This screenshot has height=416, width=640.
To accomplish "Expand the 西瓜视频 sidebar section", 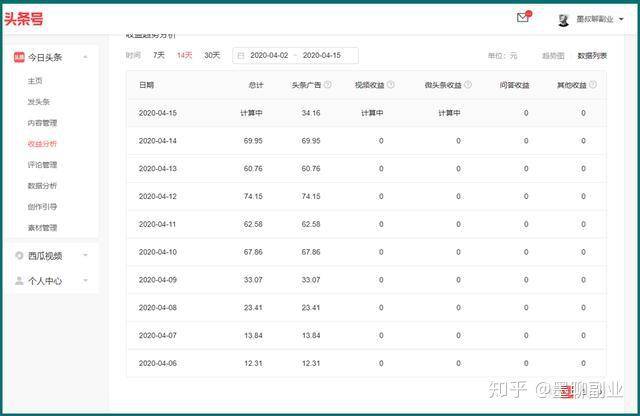I will click(x=85, y=256).
